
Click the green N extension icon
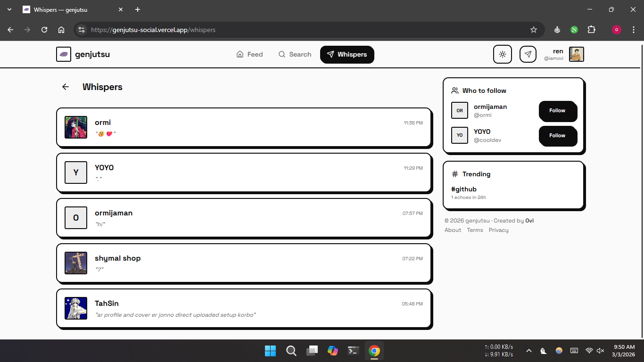[x=574, y=30]
